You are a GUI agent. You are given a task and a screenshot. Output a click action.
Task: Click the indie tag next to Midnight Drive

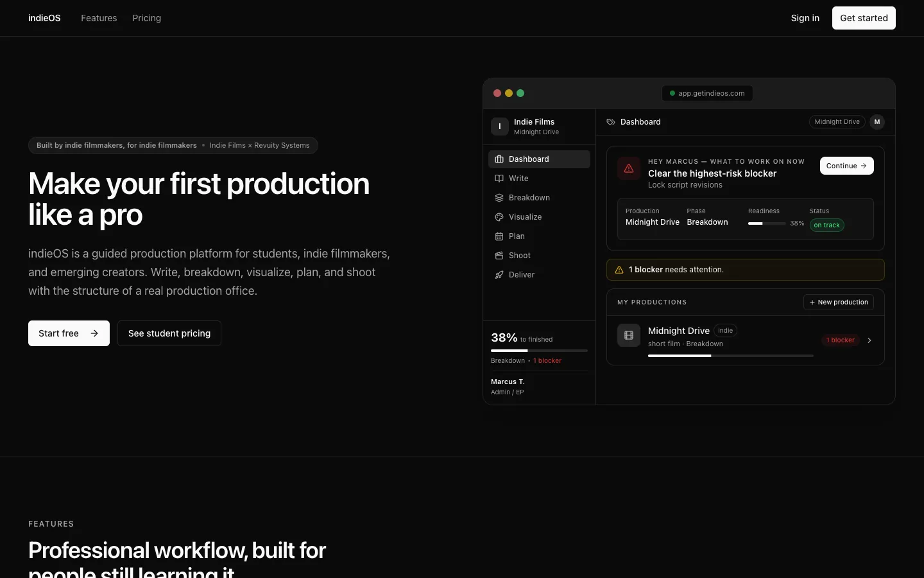point(726,331)
